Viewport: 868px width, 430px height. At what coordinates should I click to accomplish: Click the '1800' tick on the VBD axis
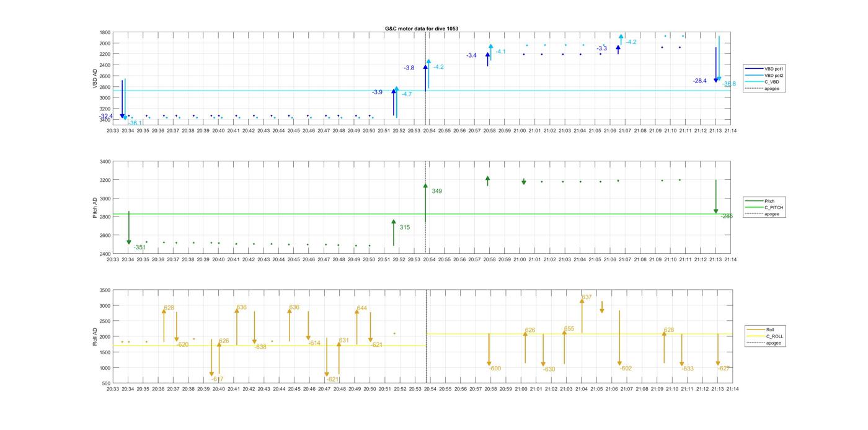coord(105,32)
